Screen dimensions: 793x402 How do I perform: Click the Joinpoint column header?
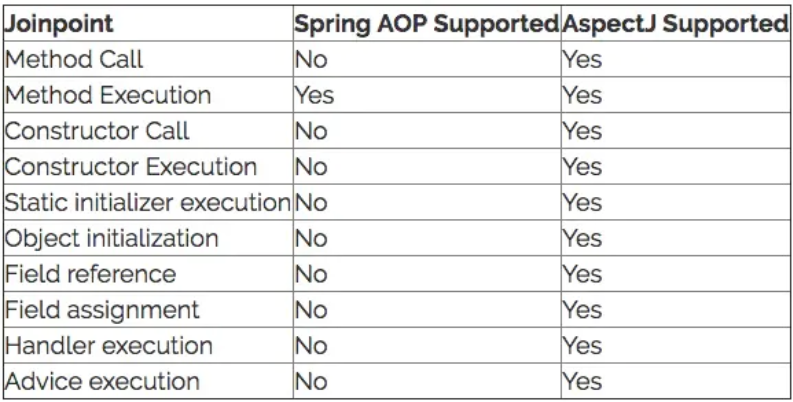pyautogui.click(x=59, y=24)
